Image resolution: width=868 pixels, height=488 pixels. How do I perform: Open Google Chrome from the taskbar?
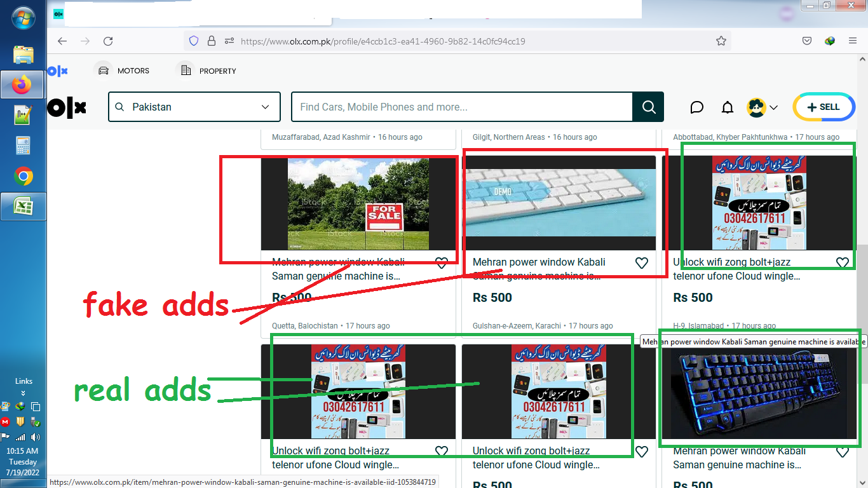pyautogui.click(x=23, y=176)
